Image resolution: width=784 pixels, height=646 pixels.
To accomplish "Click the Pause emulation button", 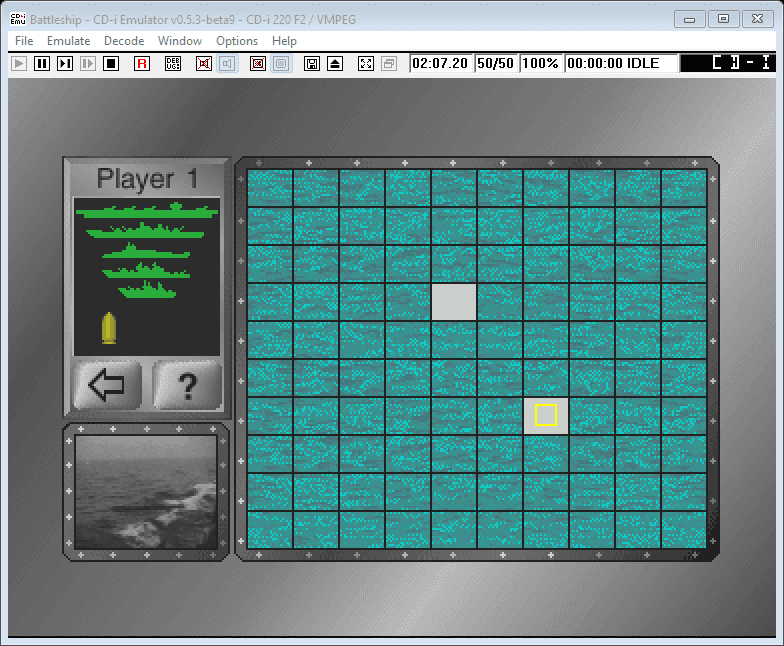I will coord(42,63).
